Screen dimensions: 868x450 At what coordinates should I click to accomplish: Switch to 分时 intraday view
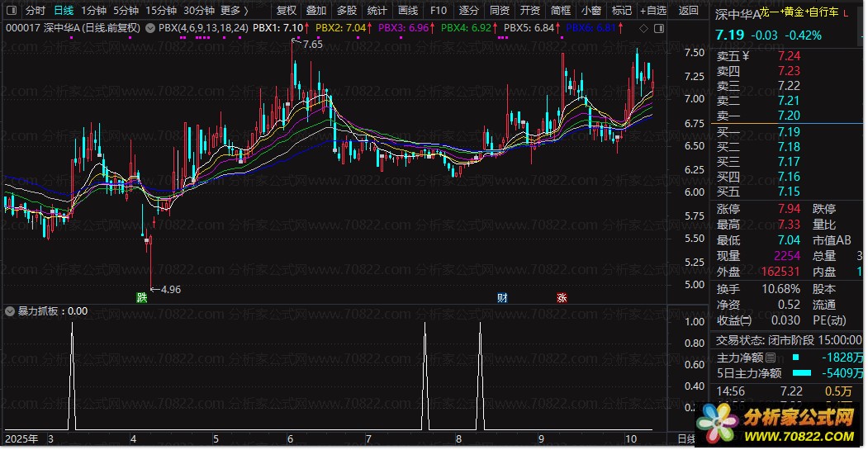click(36, 11)
